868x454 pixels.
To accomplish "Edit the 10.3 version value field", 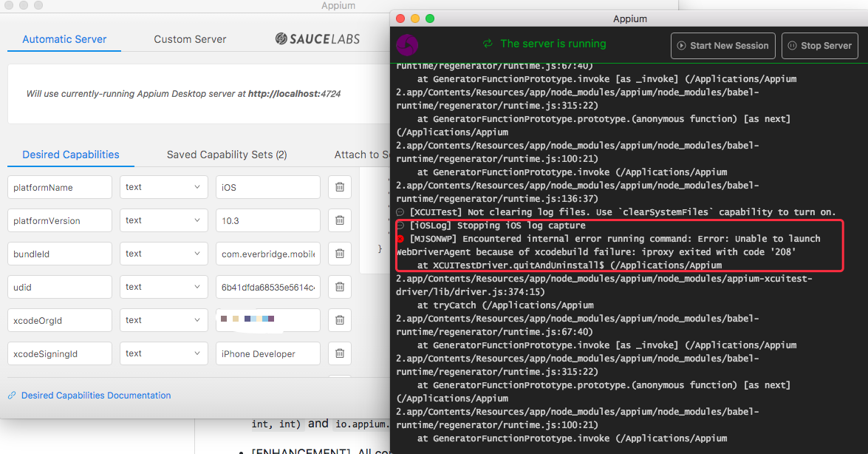I will coord(268,220).
